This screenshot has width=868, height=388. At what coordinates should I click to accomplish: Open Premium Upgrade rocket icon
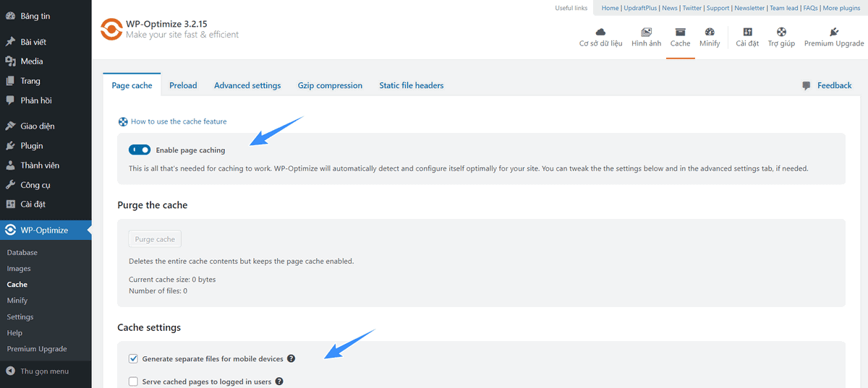point(834,32)
